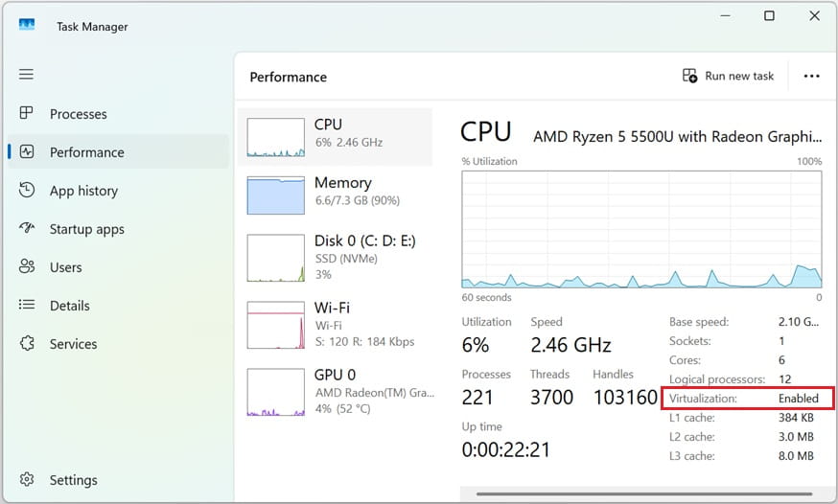The height and width of the screenshot is (504, 838).
Task: Open the Services page
Action: [x=119, y=344]
